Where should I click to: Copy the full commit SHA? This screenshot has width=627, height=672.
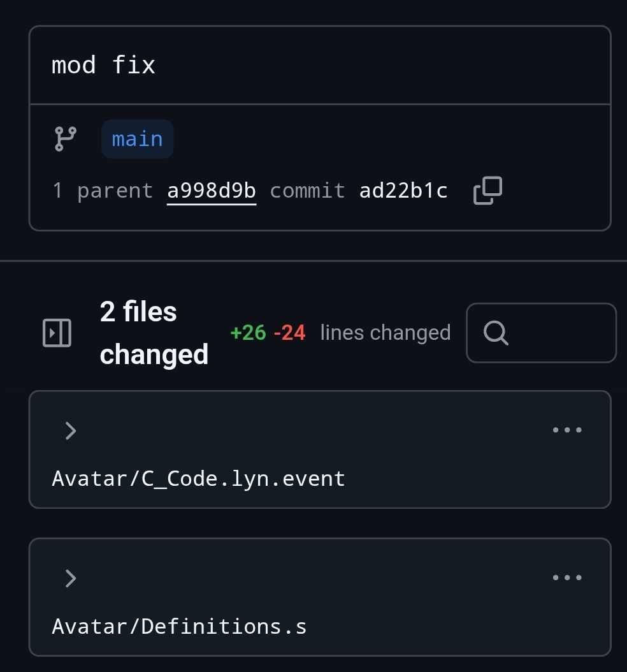coord(487,191)
